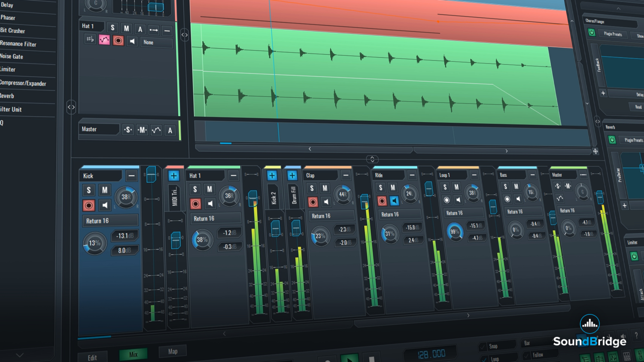The height and width of the screenshot is (362, 644).
Task: Click the key/scale icon on the Hat 1 track
Action: [89, 39]
